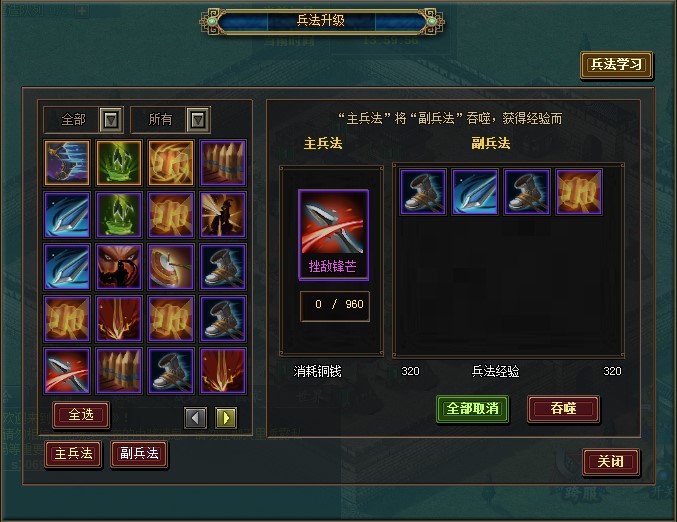Switch to the 主兵法 tab
The width and height of the screenshot is (677, 522).
click(x=73, y=453)
